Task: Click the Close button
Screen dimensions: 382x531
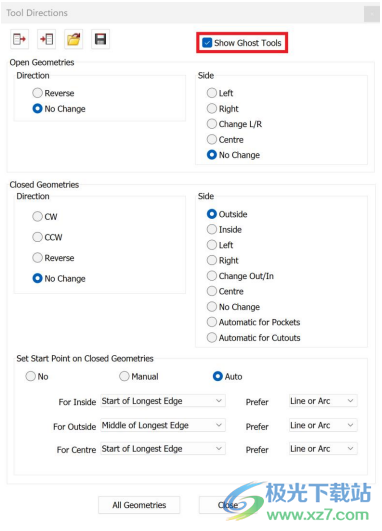Action: 228,505
